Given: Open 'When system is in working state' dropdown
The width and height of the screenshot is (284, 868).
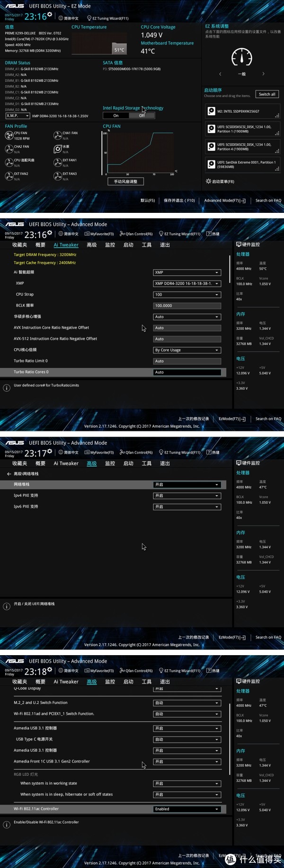Looking at the screenshot, I should point(187,783).
